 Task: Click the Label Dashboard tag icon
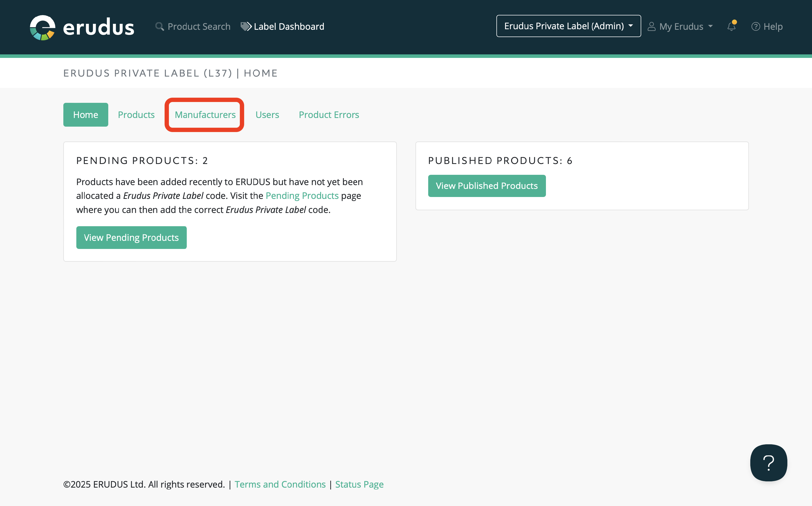click(246, 27)
